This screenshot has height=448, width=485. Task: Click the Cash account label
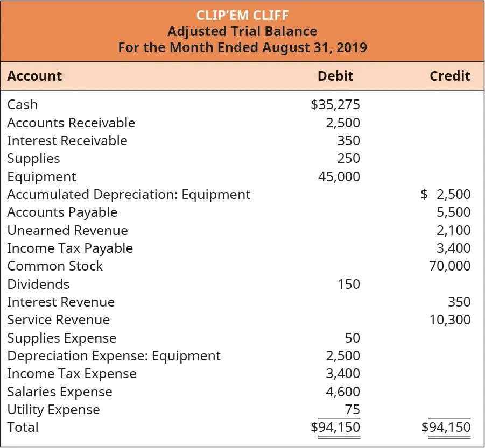pyautogui.click(x=22, y=105)
